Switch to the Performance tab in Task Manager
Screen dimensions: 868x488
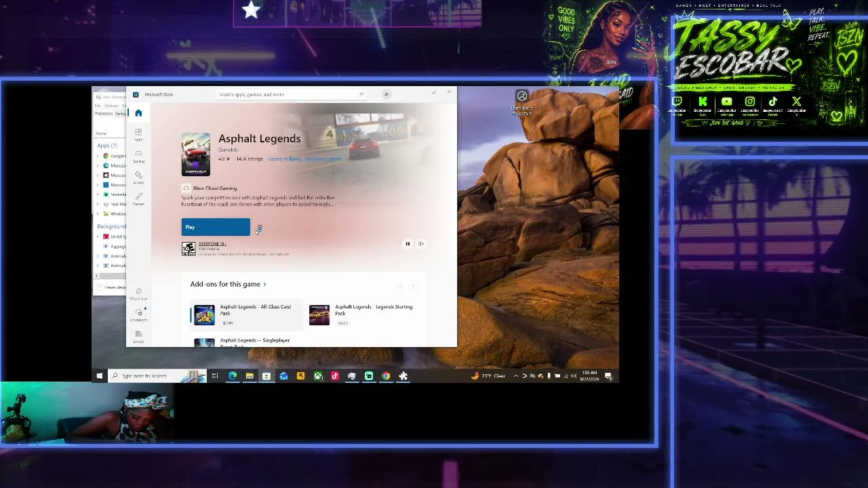click(121, 114)
